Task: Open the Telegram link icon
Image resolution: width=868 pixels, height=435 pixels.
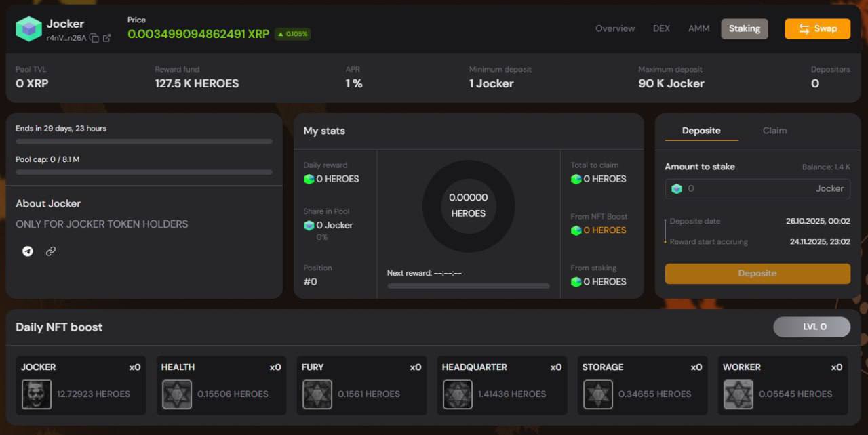Action: 28,251
